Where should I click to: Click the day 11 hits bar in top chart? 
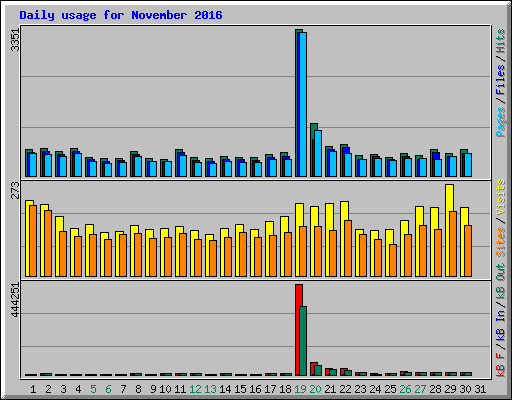tap(177, 163)
